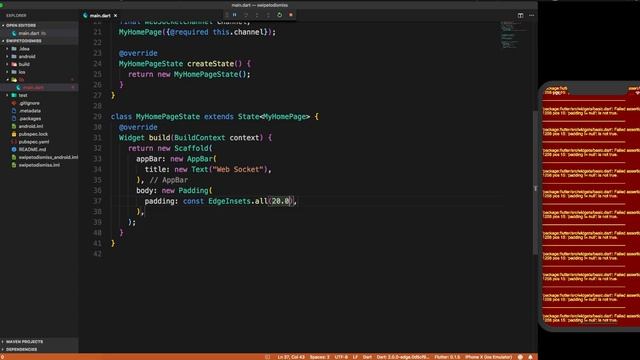Open the .metadata file
The height and width of the screenshot is (360, 640).
pyautogui.click(x=39, y=111)
